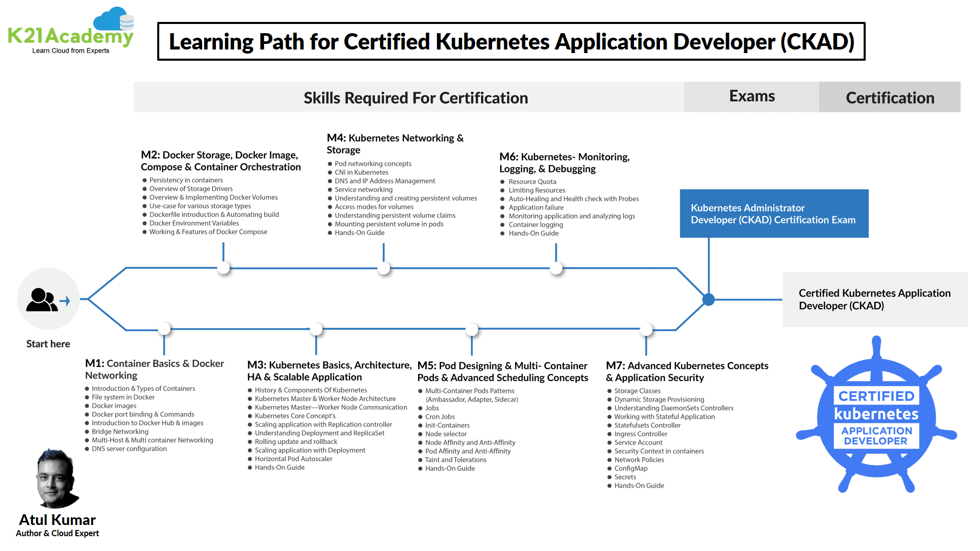980x551 pixels.
Task: Click the Atul Kumar author name
Action: click(57, 519)
